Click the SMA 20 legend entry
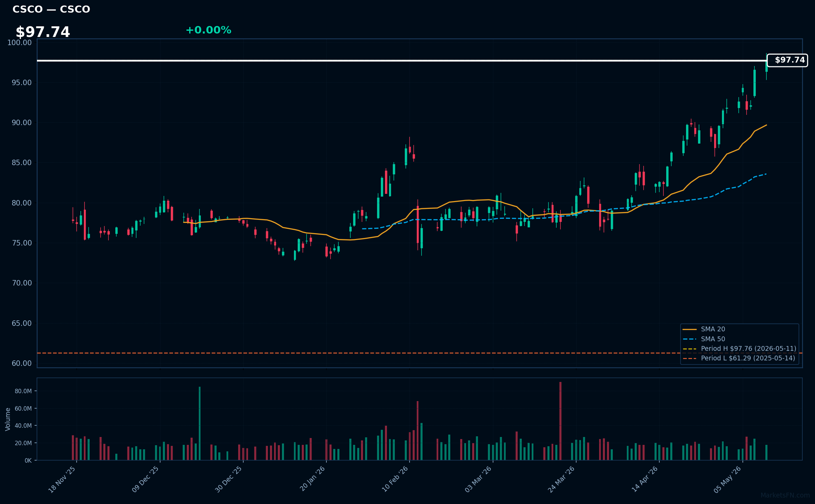The width and height of the screenshot is (815, 504). pos(713,329)
